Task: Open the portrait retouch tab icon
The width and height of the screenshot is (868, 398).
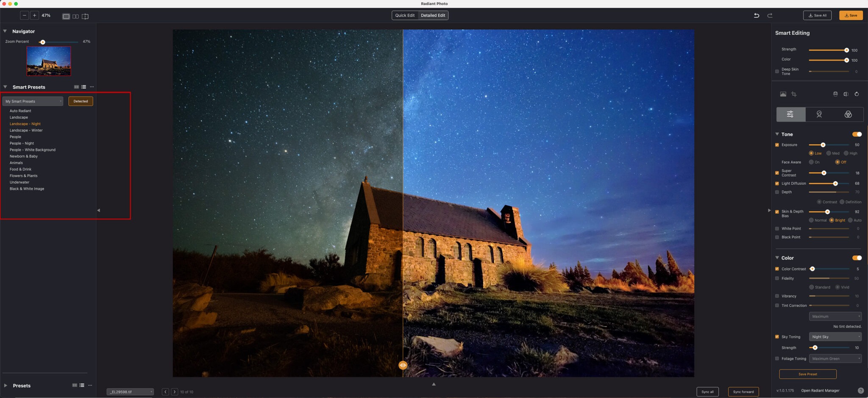Action: (x=819, y=114)
